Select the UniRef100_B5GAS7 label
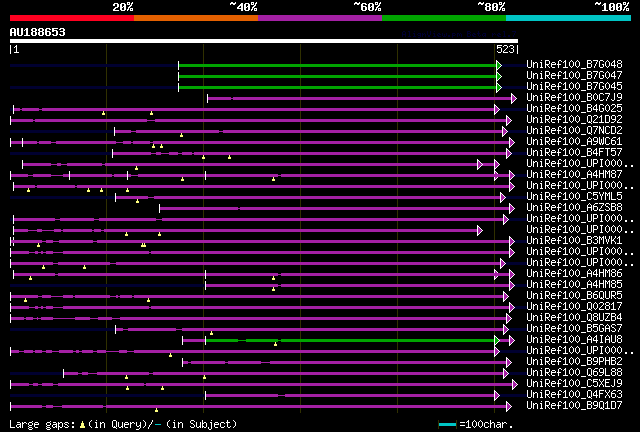The height and width of the screenshot is (432, 640). tap(574, 329)
